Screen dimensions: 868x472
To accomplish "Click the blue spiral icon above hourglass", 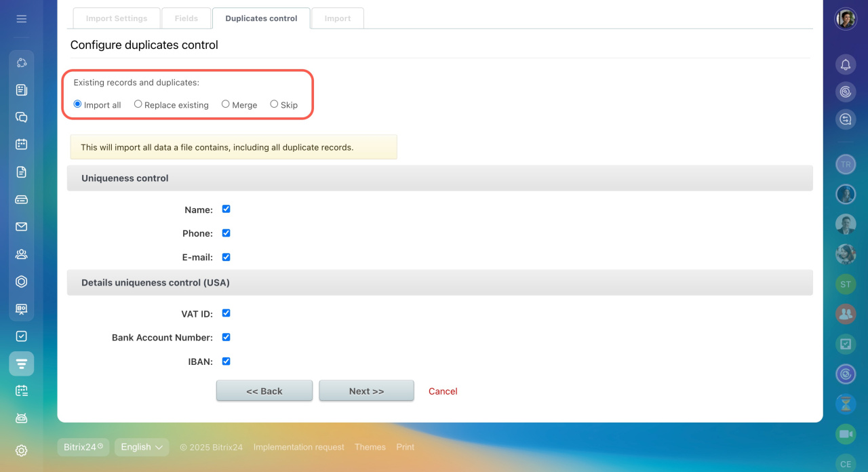I will pyautogui.click(x=846, y=374).
